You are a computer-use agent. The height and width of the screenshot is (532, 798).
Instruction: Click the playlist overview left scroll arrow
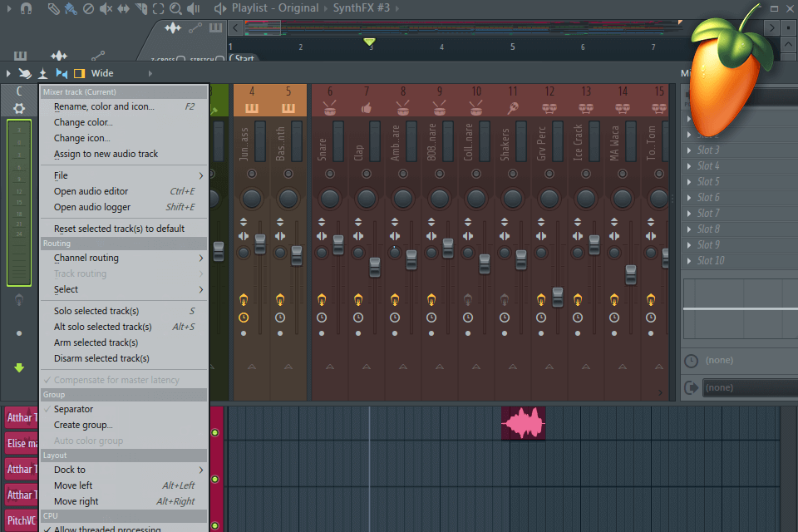click(x=235, y=27)
